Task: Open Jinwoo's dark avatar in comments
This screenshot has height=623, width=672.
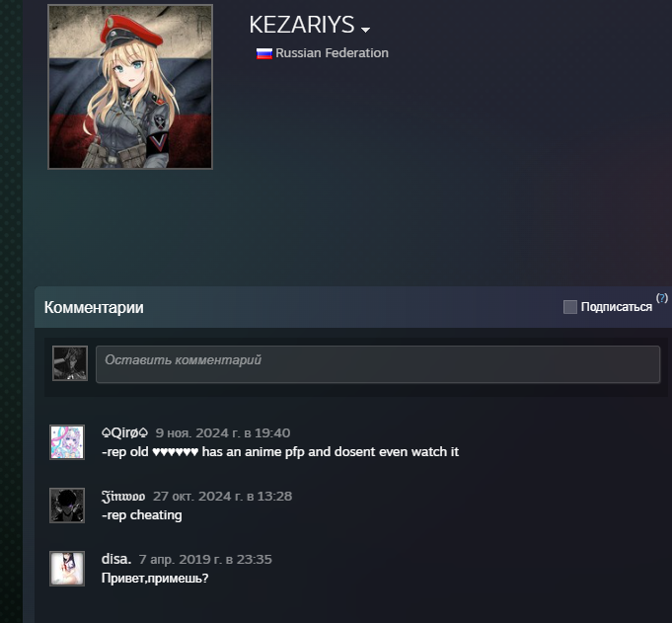Action: tap(67, 506)
